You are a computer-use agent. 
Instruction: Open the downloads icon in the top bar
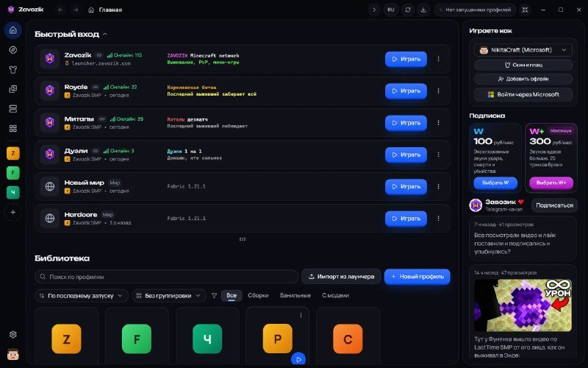(x=423, y=10)
